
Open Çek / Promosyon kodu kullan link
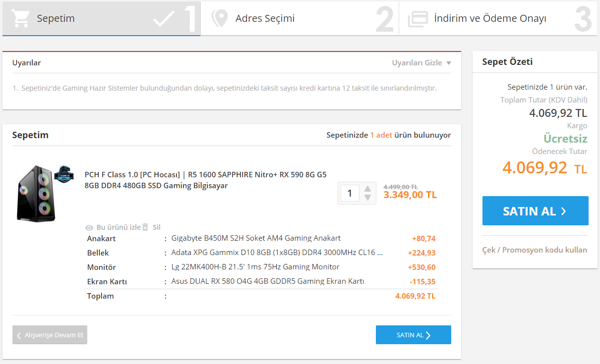point(535,250)
